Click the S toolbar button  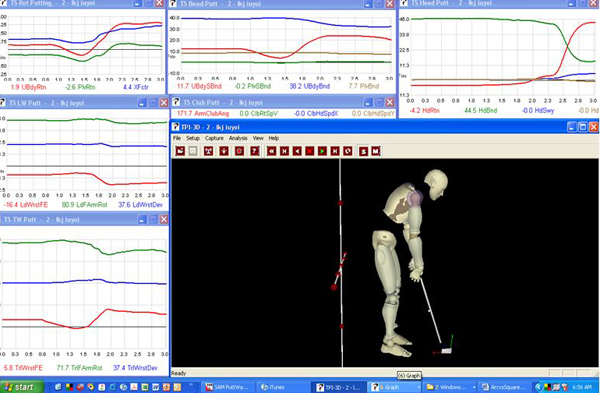point(364,151)
